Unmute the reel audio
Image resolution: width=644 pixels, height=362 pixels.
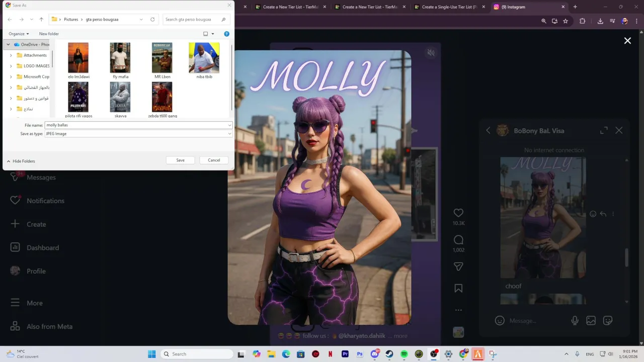coord(431,52)
